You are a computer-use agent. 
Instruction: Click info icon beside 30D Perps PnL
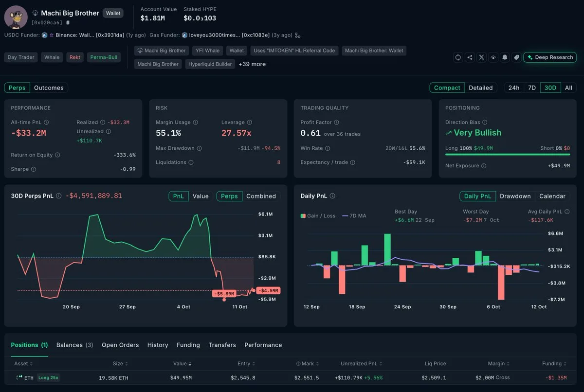point(59,196)
